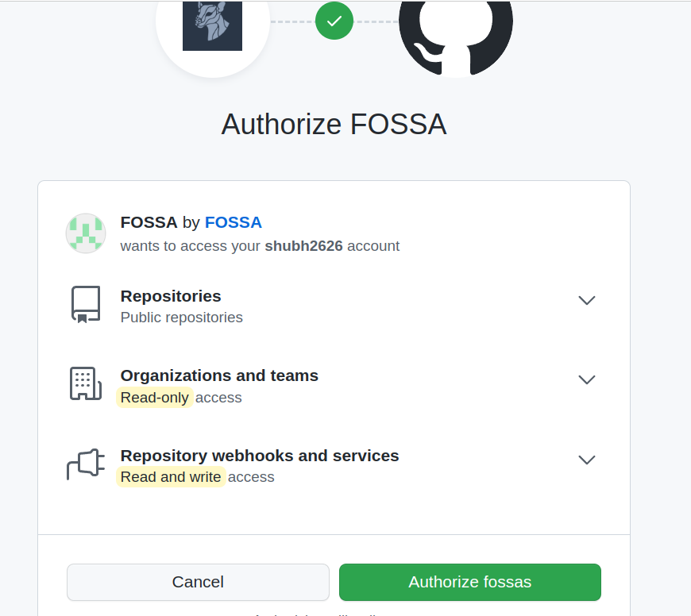This screenshot has height=616, width=691.
Task: Click the FOSSA fox logo image
Action: pos(212,25)
